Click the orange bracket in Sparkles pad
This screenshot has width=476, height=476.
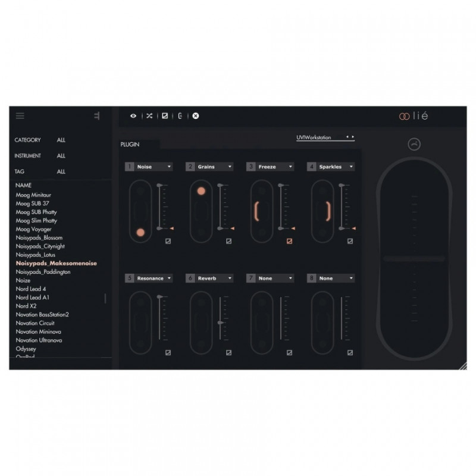[328, 211]
